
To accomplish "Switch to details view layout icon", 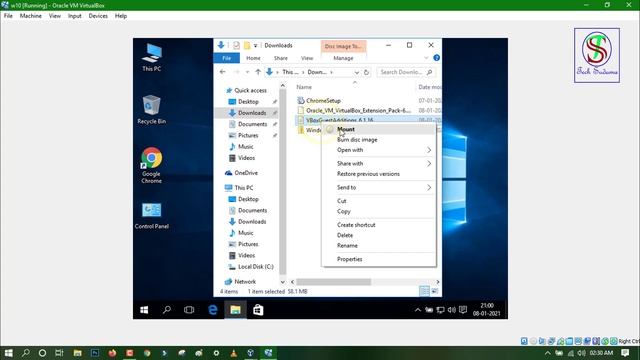I will pos(424,291).
